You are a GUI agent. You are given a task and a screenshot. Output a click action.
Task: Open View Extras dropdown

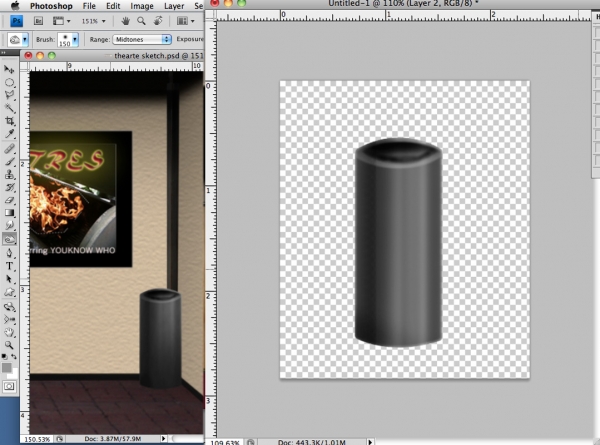point(61,21)
